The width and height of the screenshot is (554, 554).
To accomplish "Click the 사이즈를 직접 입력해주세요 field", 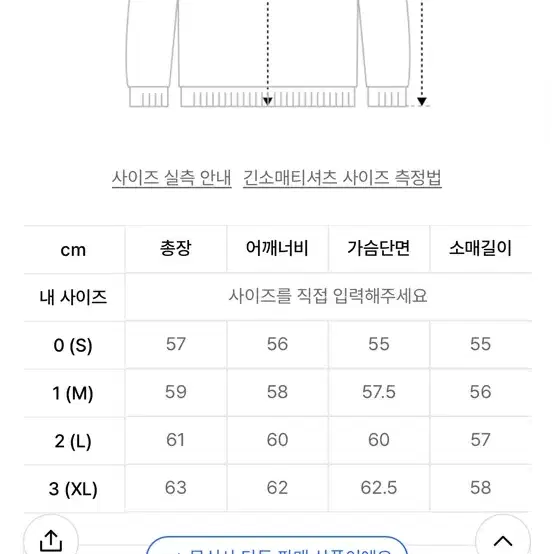I will click(328, 296).
